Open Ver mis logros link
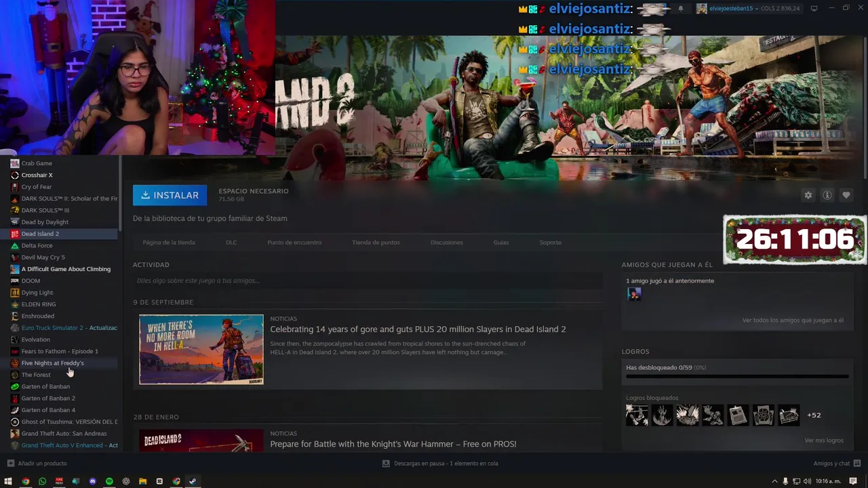 tap(824, 441)
